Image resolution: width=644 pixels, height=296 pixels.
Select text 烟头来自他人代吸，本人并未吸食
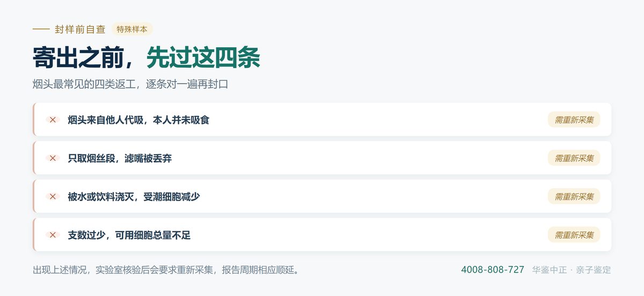(138, 120)
